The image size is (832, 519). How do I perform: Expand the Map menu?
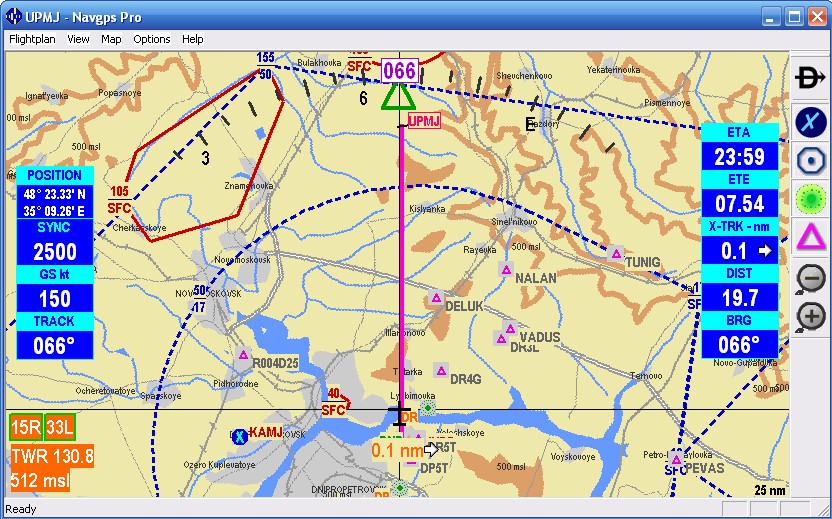[x=111, y=39]
